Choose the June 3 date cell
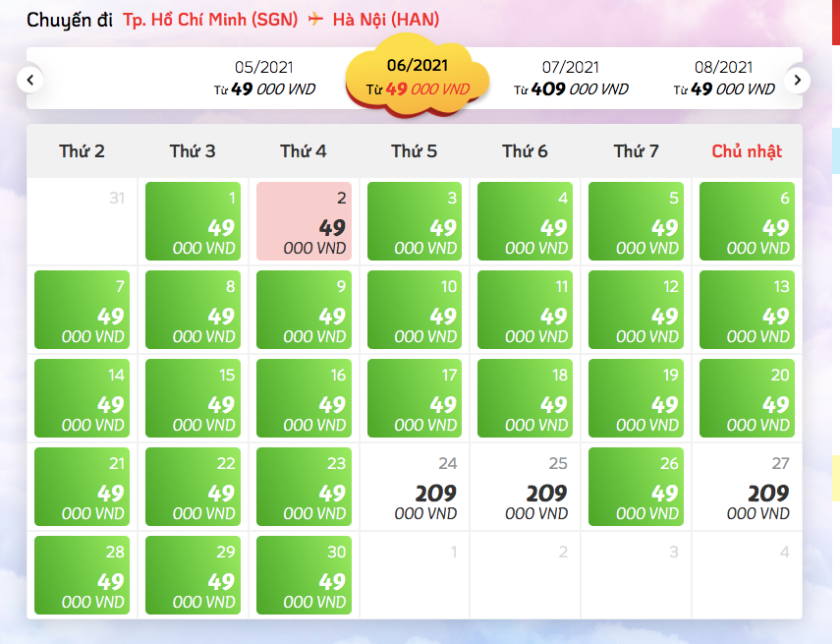 coord(415,221)
